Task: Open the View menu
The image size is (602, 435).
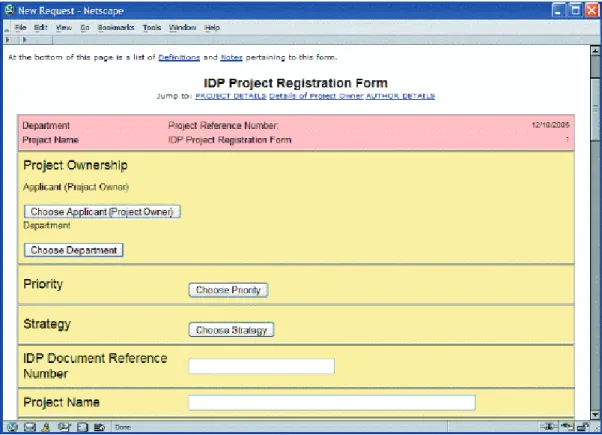Action: [64, 27]
